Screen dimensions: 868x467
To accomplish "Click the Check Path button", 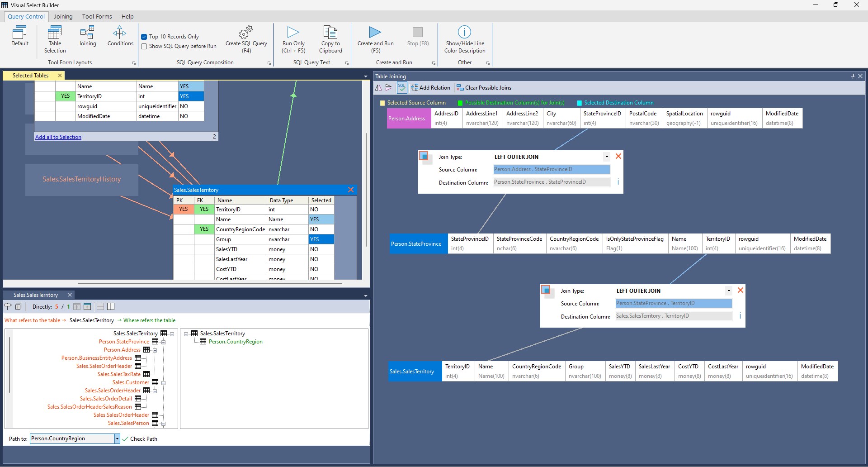I will [140, 439].
